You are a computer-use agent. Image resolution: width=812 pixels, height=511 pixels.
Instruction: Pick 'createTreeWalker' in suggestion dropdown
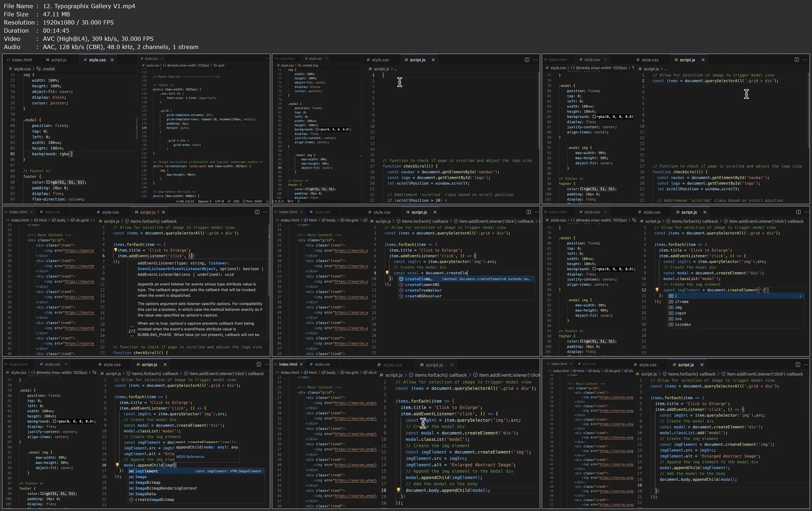coord(423,290)
